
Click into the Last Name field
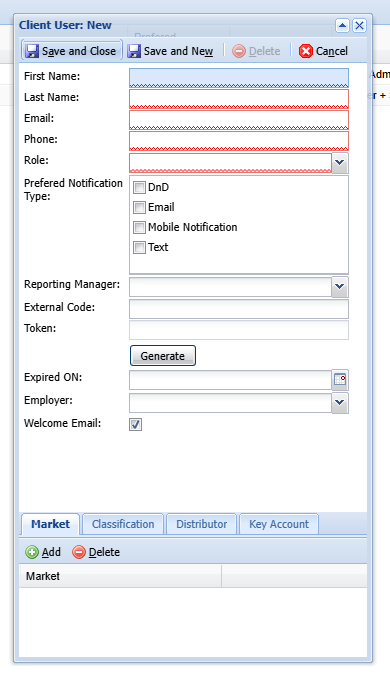click(x=239, y=98)
